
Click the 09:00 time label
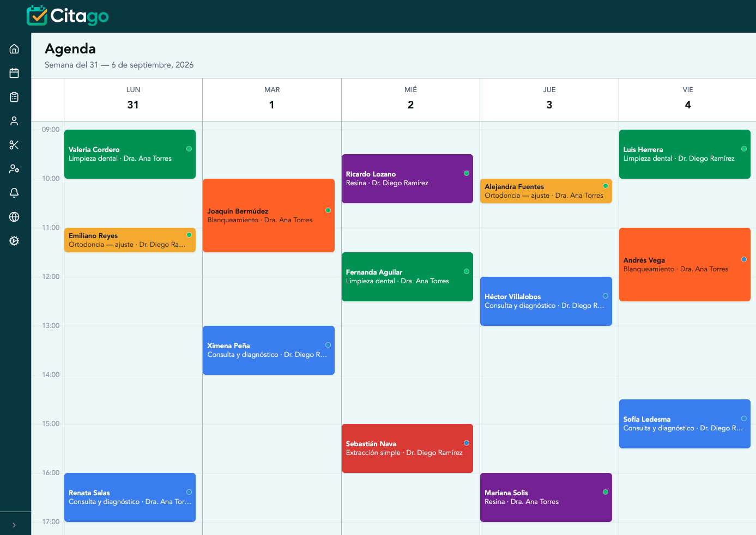[x=51, y=130]
